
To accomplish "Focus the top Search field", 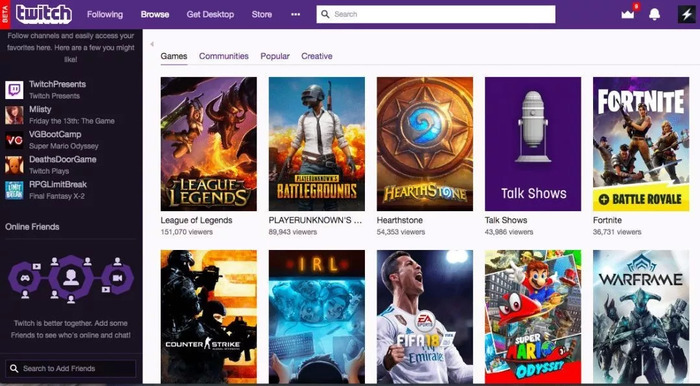I will 436,14.
